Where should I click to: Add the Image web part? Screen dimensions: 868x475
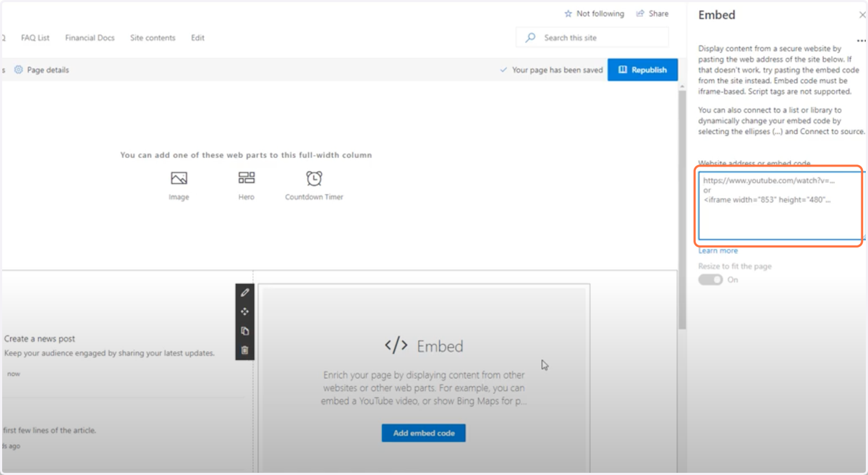click(x=179, y=186)
